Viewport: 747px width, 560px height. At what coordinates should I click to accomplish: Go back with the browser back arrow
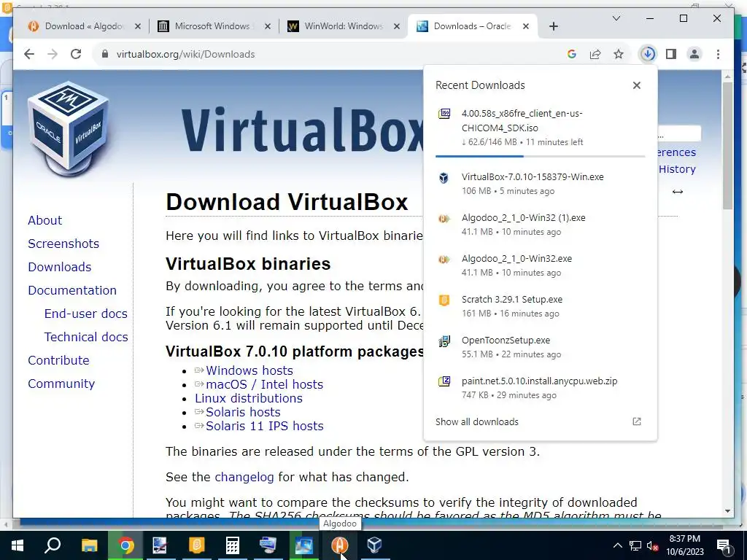coord(29,54)
